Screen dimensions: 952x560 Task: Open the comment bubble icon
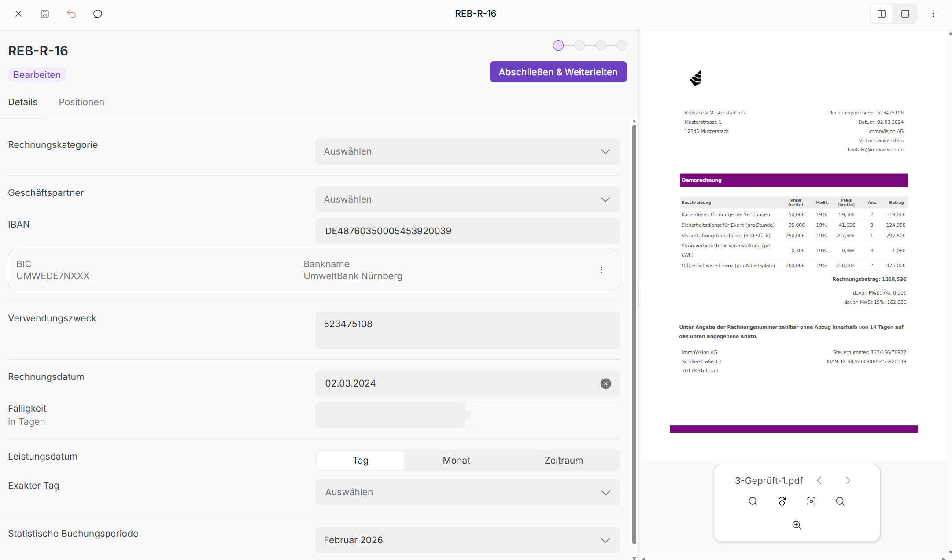click(98, 14)
